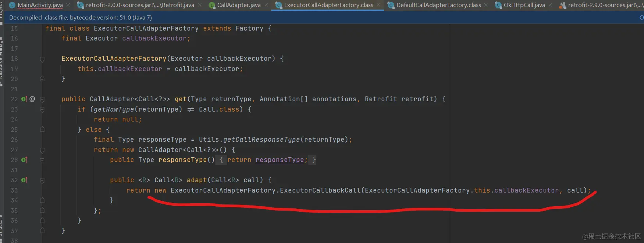Expand the folded responseType method at line 28
This screenshot has width=644, height=243.
(42, 160)
